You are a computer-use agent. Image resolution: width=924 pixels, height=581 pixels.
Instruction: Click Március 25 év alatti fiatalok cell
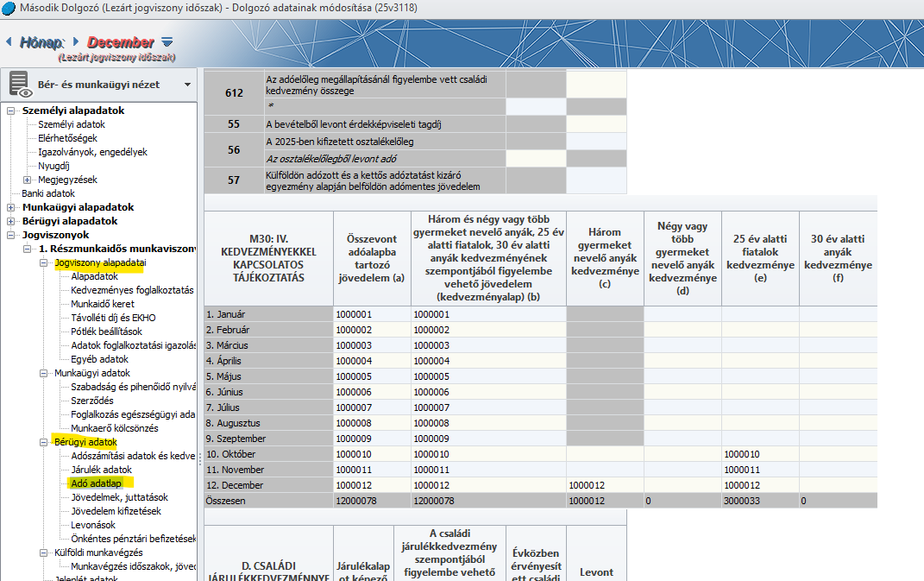point(760,345)
